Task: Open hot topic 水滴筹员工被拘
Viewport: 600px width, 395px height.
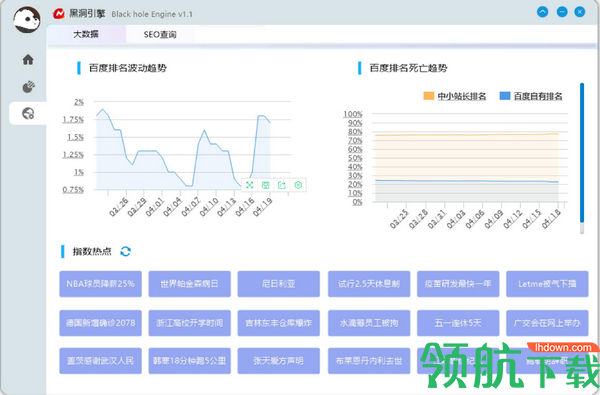Action: [x=369, y=323]
